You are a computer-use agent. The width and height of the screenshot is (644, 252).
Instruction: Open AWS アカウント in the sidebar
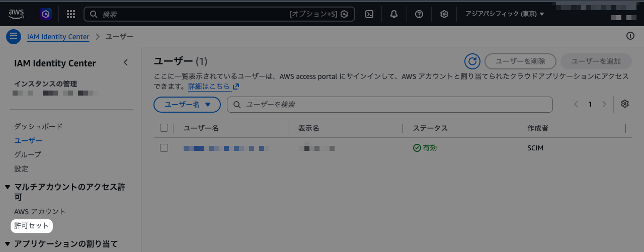[40, 212]
